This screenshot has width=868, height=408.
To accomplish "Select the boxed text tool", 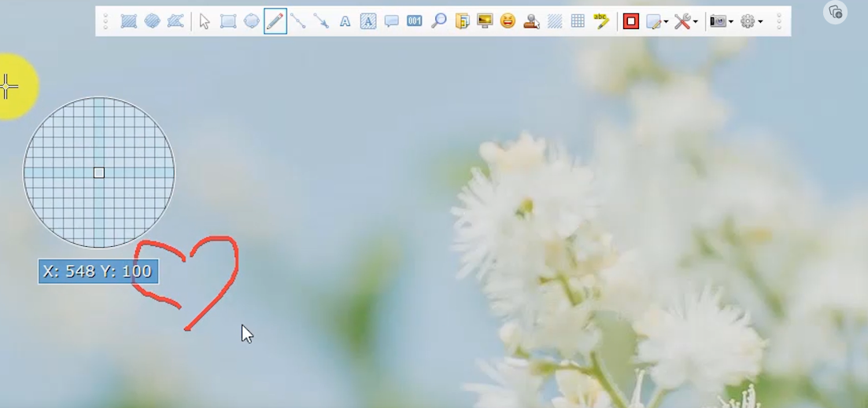I will point(368,22).
